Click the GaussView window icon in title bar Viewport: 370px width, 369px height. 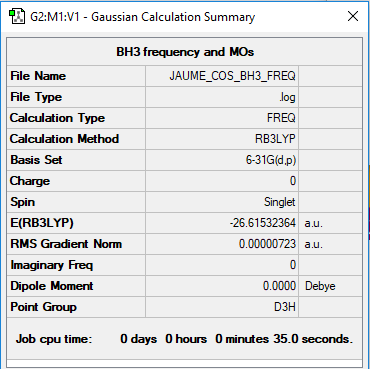click(17, 16)
